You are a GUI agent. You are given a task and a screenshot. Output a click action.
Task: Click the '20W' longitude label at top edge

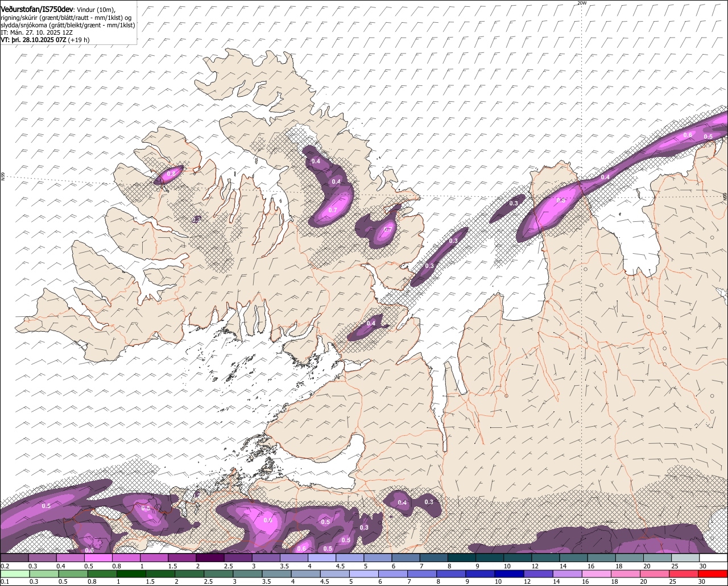click(581, 3)
